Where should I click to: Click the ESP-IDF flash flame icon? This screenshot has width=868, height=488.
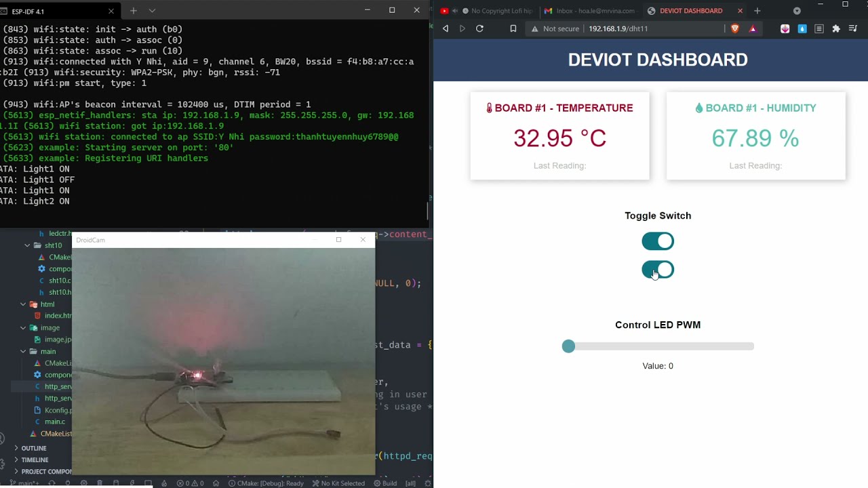click(164, 483)
